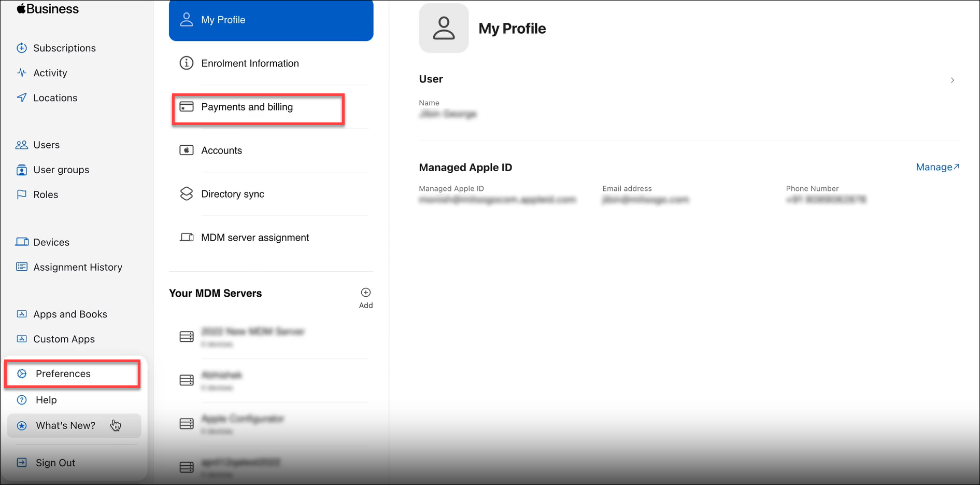Click the Locations arrow icon

[22, 98]
